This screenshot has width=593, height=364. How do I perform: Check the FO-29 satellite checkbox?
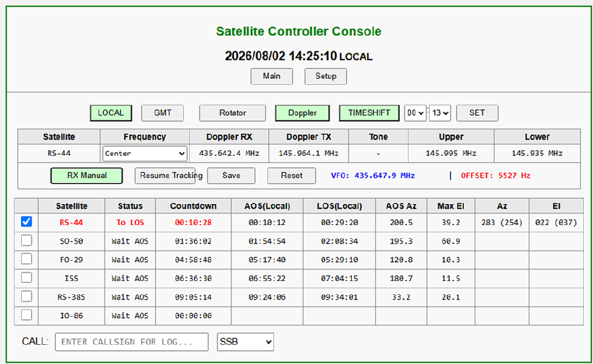26,259
